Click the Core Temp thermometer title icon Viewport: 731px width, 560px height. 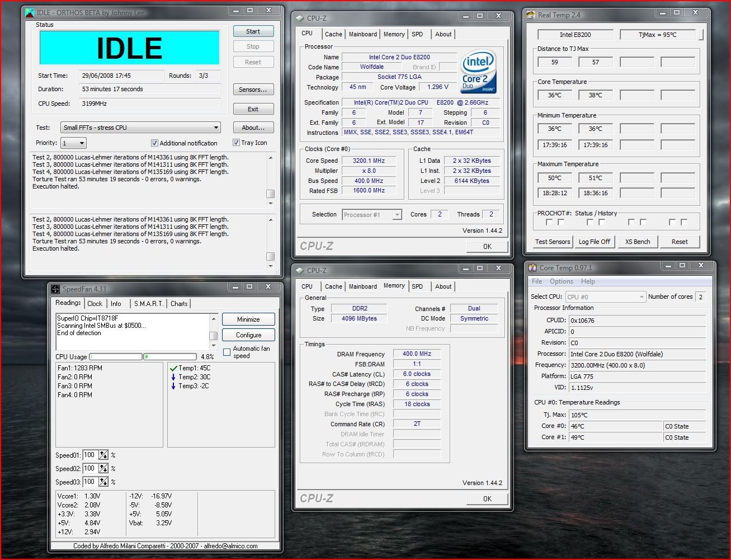tap(532, 268)
